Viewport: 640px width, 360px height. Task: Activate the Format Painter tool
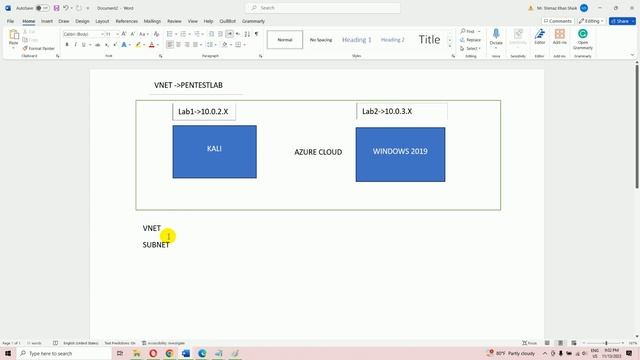click(38, 48)
